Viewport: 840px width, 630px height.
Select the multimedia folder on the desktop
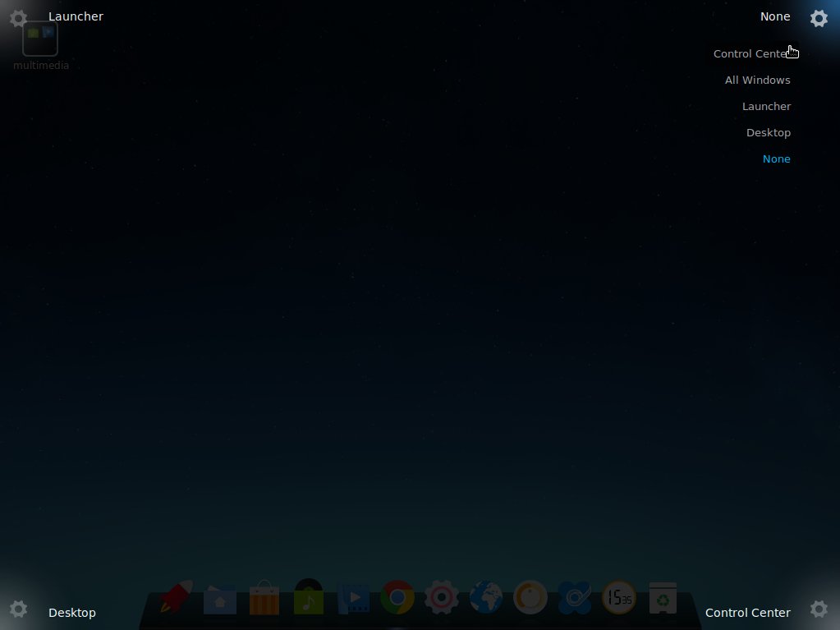point(41,46)
